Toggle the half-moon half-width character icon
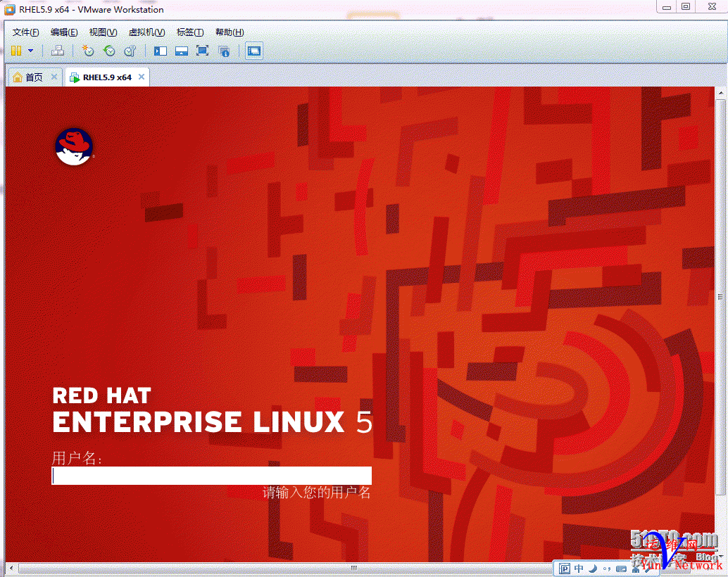 pyautogui.click(x=592, y=569)
